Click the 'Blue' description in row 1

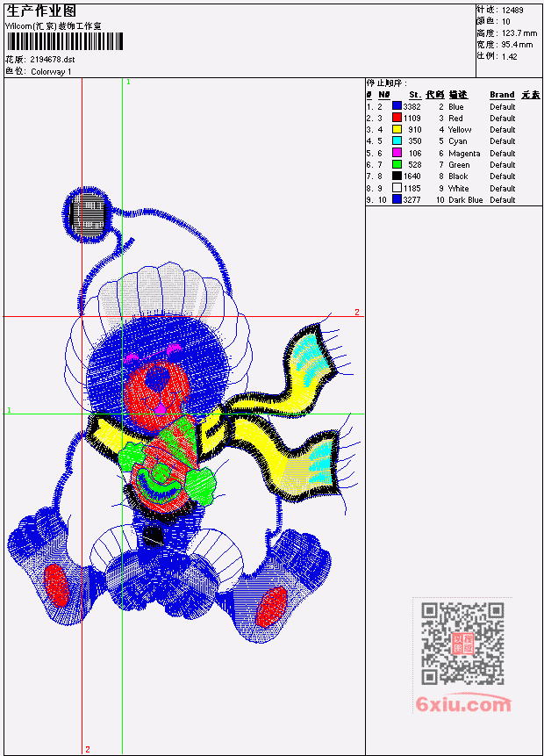tap(456, 106)
